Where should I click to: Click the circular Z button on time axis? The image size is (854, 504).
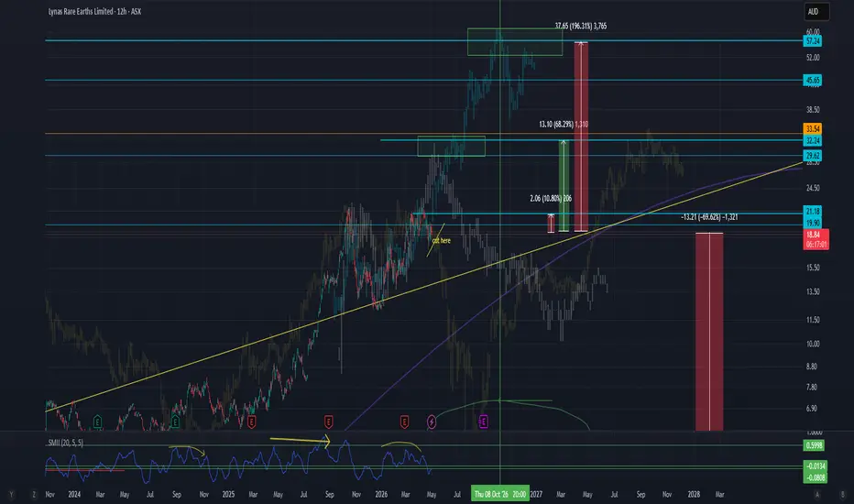(34, 494)
